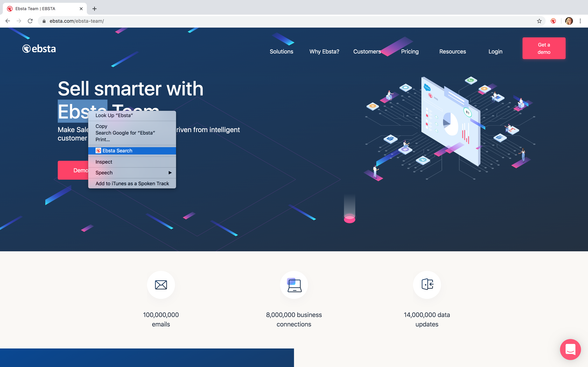Click the envelope emails icon

(x=161, y=285)
